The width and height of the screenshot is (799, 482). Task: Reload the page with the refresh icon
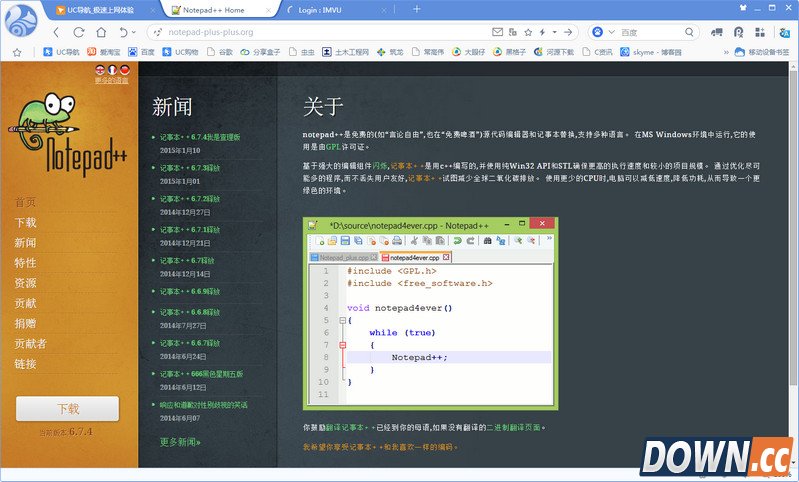point(78,32)
